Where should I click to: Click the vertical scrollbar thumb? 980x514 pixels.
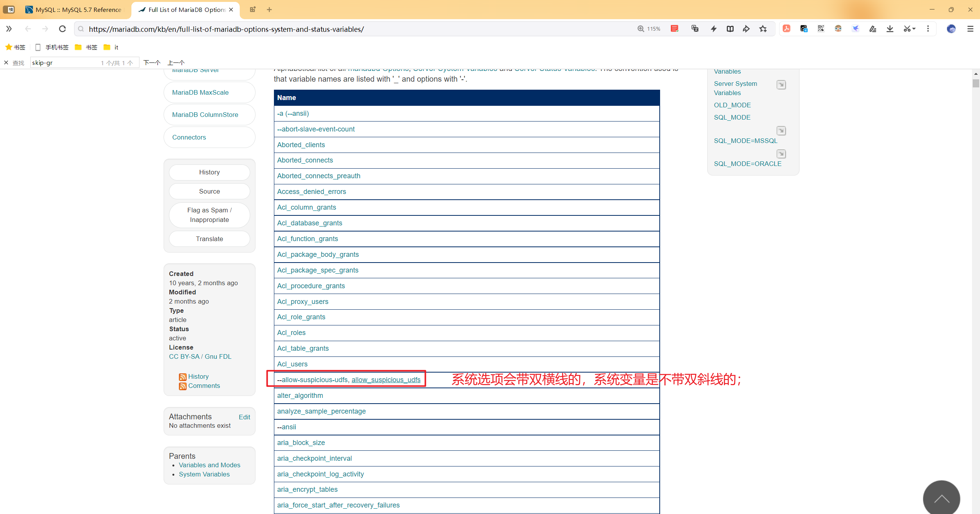click(976, 84)
